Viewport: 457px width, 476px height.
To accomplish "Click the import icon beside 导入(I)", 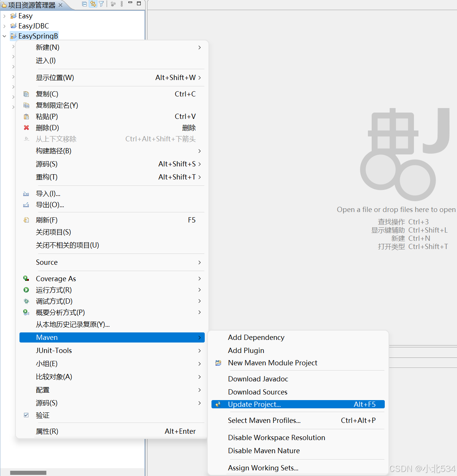I will 26,193.
